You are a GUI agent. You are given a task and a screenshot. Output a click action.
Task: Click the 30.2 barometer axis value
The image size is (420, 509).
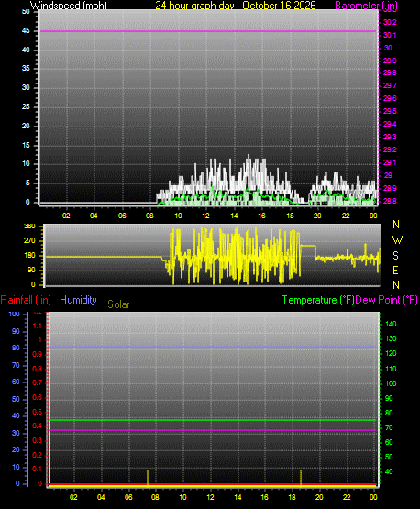(x=390, y=22)
